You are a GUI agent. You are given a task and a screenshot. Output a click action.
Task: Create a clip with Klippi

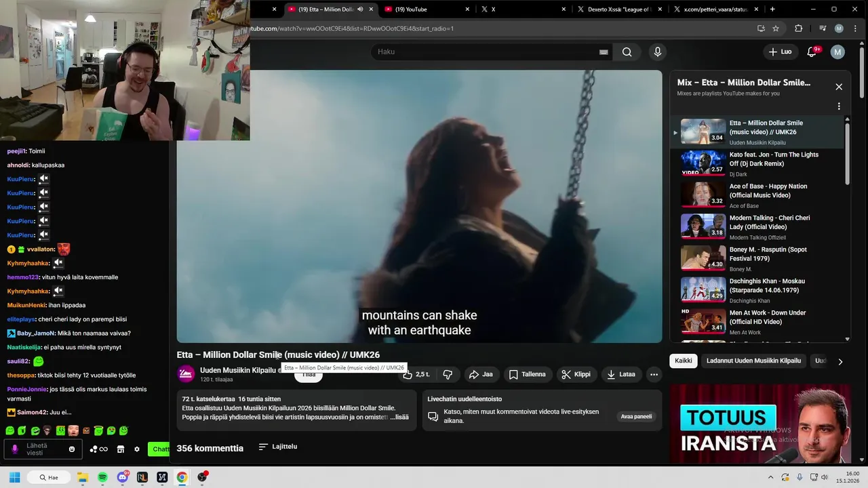[x=576, y=374]
